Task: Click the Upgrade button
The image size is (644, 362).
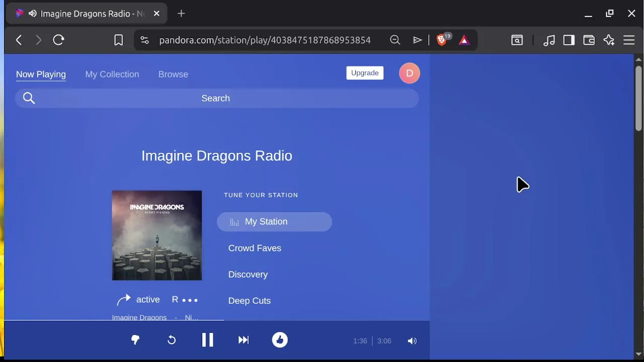Action: 365,73
